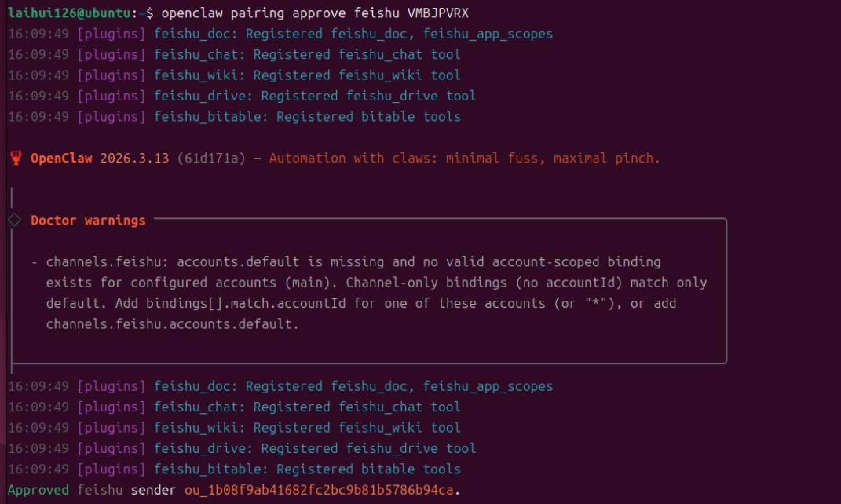Image resolution: width=841 pixels, height=504 pixels.
Task: Click the bottommost feishu_bitable plugin log line
Action: pos(307,469)
